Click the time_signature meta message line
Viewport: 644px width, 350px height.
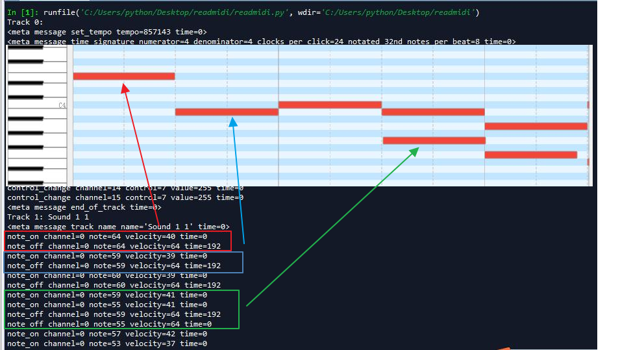point(262,42)
